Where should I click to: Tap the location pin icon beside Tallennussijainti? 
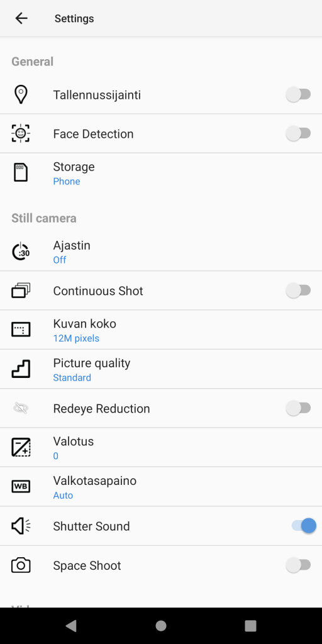(21, 95)
